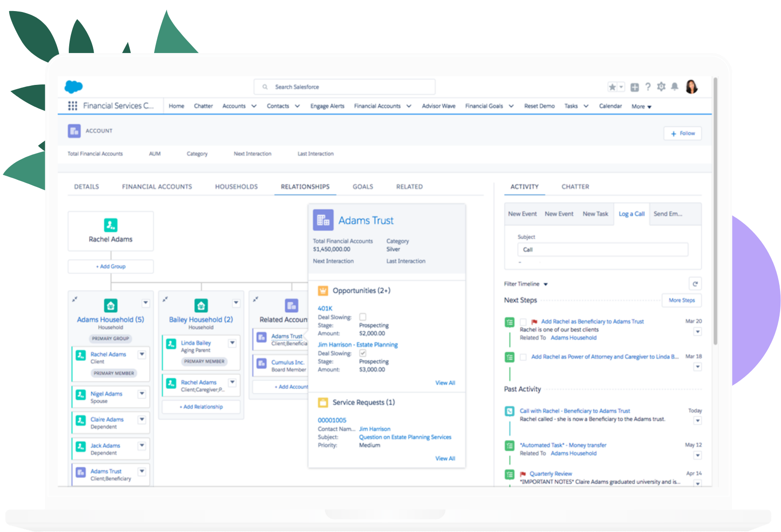Viewport: 781px width, 532px height.
Task: Open the notifications bell
Action: pos(674,86)
